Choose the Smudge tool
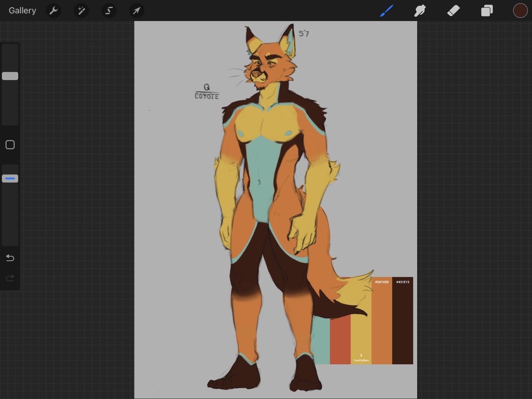 (x=419, y=10)
